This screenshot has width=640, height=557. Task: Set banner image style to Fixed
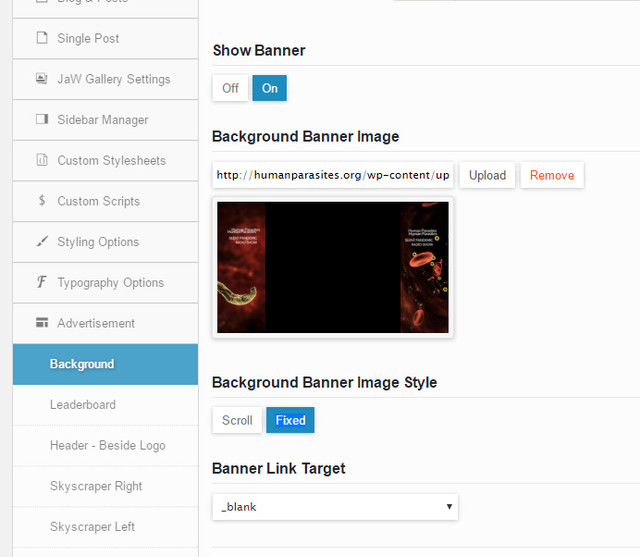(290, 420)
